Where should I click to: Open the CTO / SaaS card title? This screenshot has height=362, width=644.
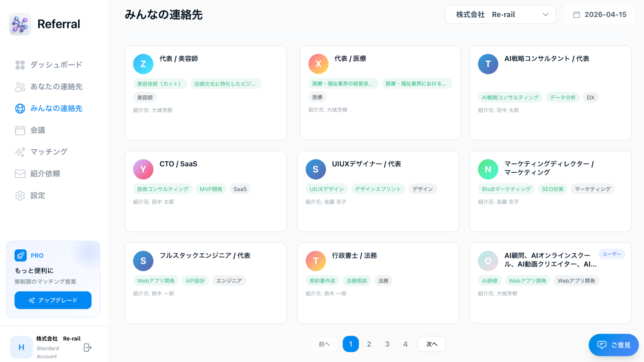tap(178, 164)
